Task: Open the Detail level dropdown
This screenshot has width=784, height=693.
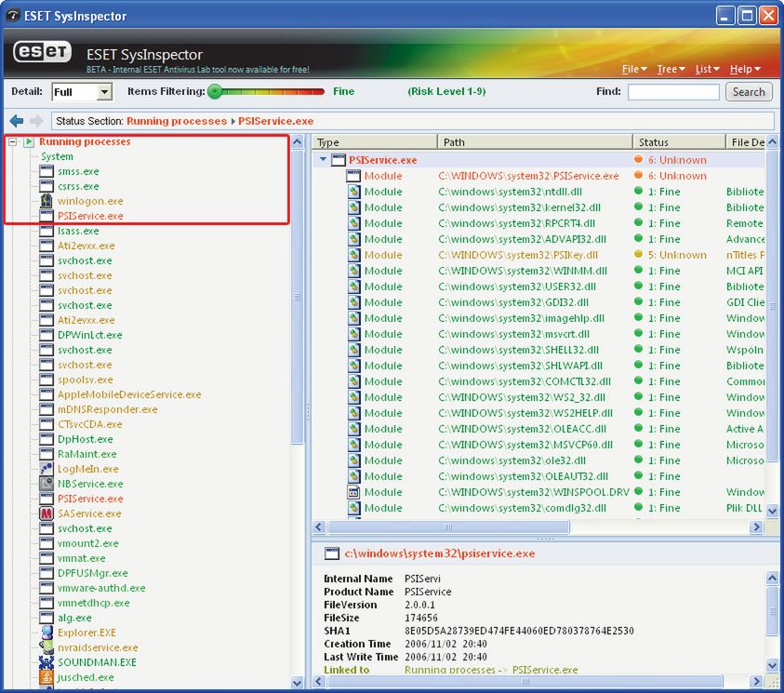Action: 104,92
